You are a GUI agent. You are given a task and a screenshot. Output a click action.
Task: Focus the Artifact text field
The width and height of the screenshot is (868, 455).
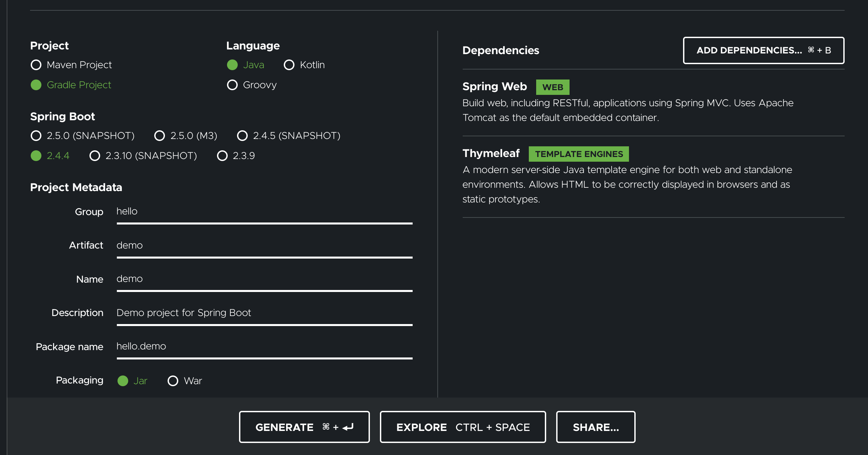coord(264,246)
